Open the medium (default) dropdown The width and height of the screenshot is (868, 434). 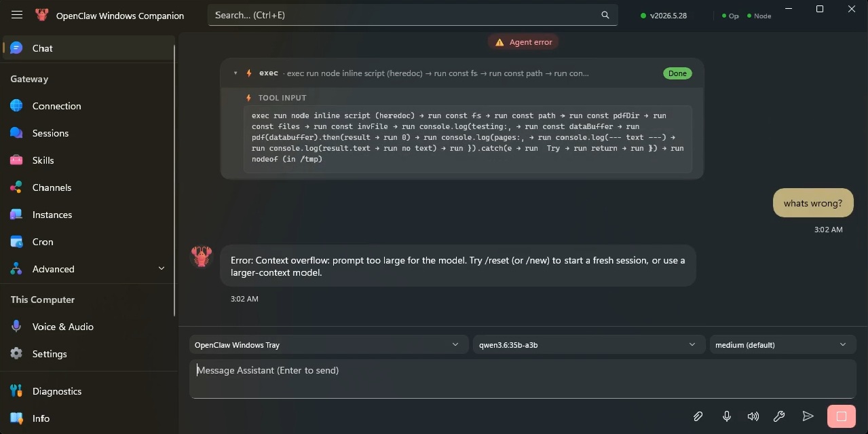point(782,345)
